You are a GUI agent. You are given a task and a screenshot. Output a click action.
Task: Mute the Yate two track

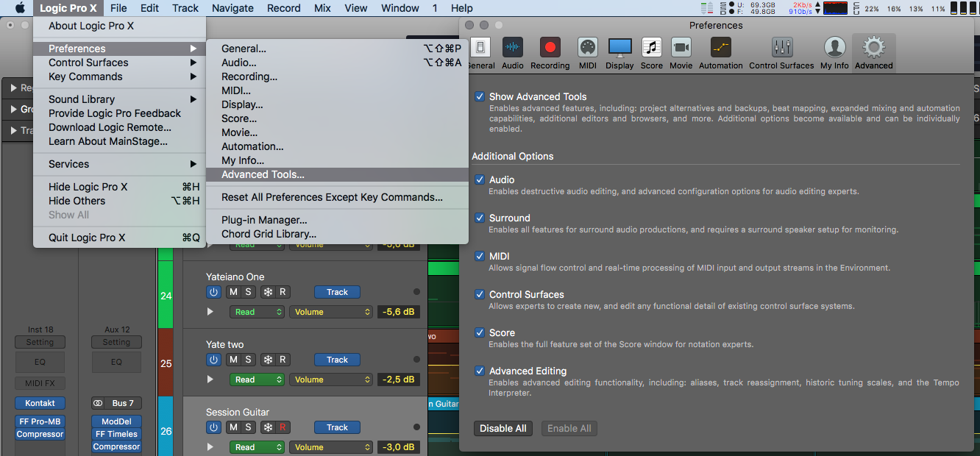pyautogui.click(x=234, y=360)
